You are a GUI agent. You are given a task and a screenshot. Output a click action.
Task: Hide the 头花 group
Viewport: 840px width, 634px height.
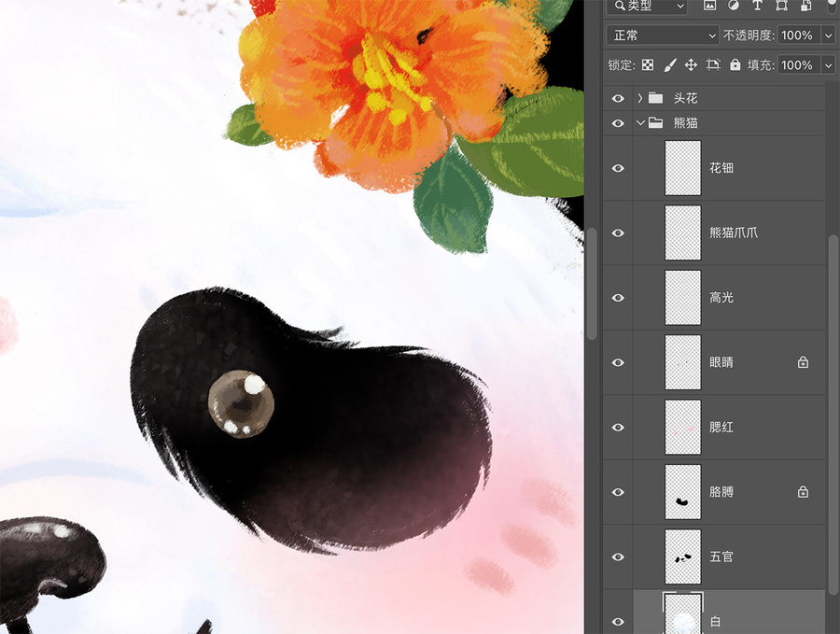click(618, 99)
